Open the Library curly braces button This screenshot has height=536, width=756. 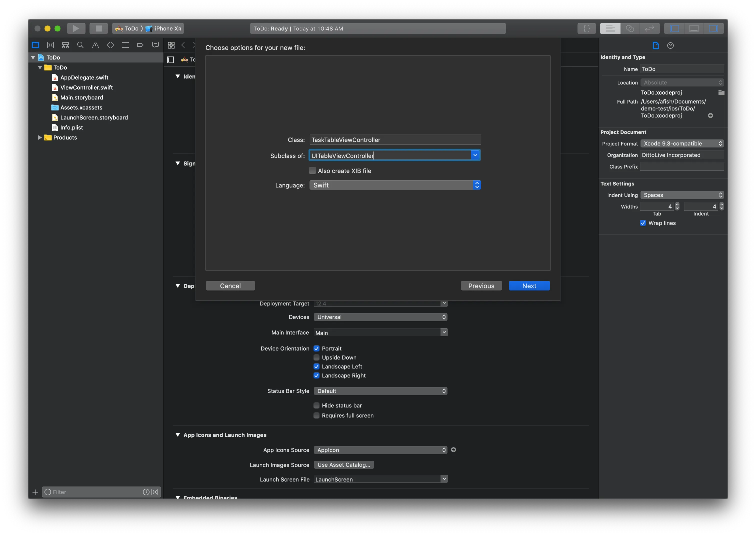tap(586, 28)
